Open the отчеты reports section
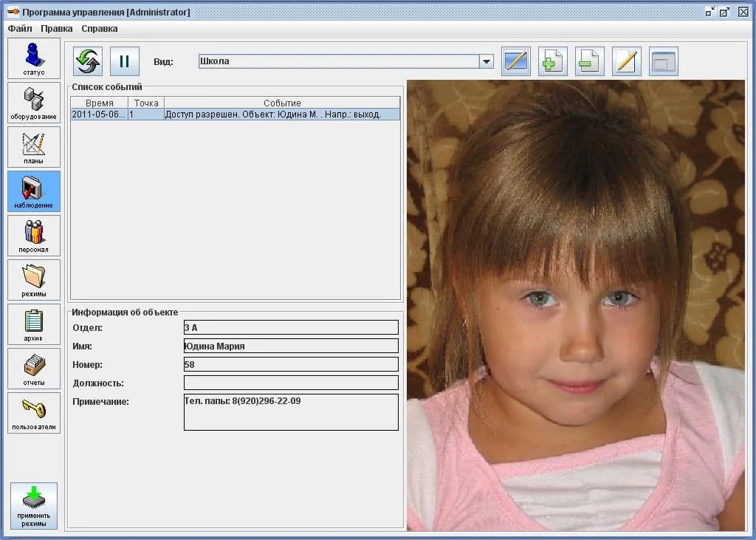Screen dimensions: 756x540 34,369
